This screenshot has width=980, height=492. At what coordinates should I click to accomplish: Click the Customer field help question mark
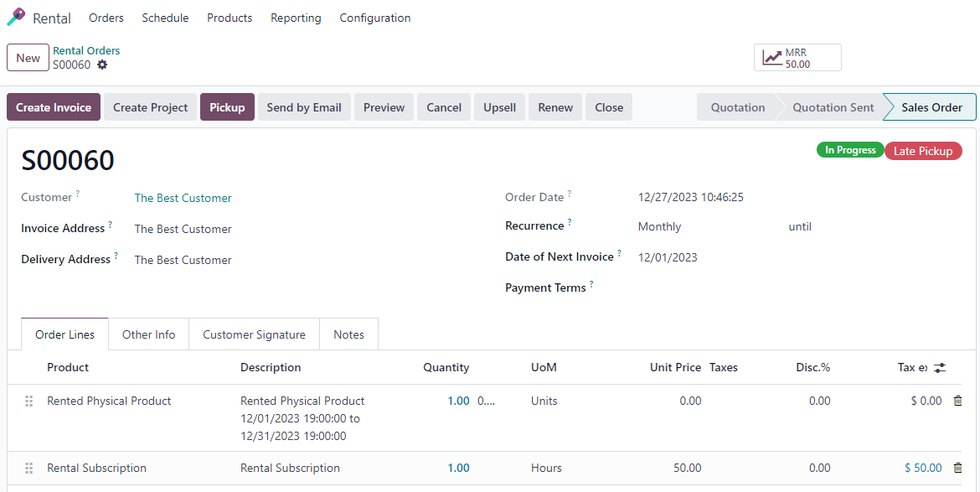pyautogui.click(x=78, y=194)
